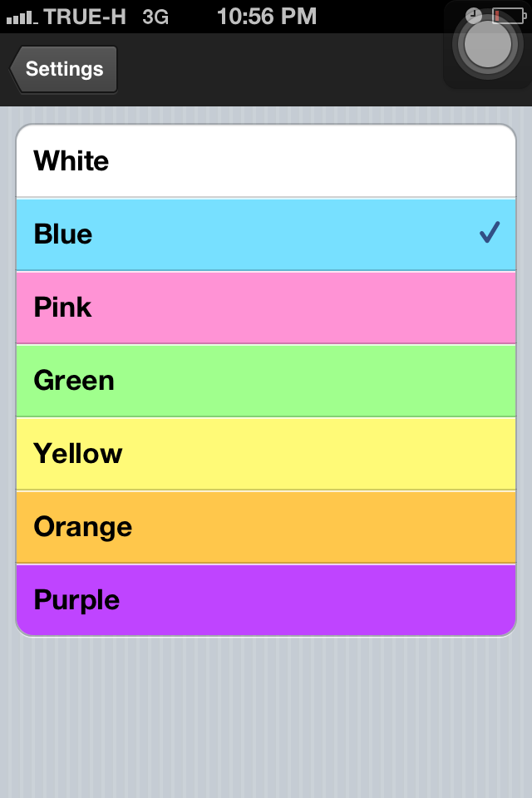Viewport: 532px width, 798px height.
Task: Tap the 3G network indicator
Action: click(x=155, y=17)
